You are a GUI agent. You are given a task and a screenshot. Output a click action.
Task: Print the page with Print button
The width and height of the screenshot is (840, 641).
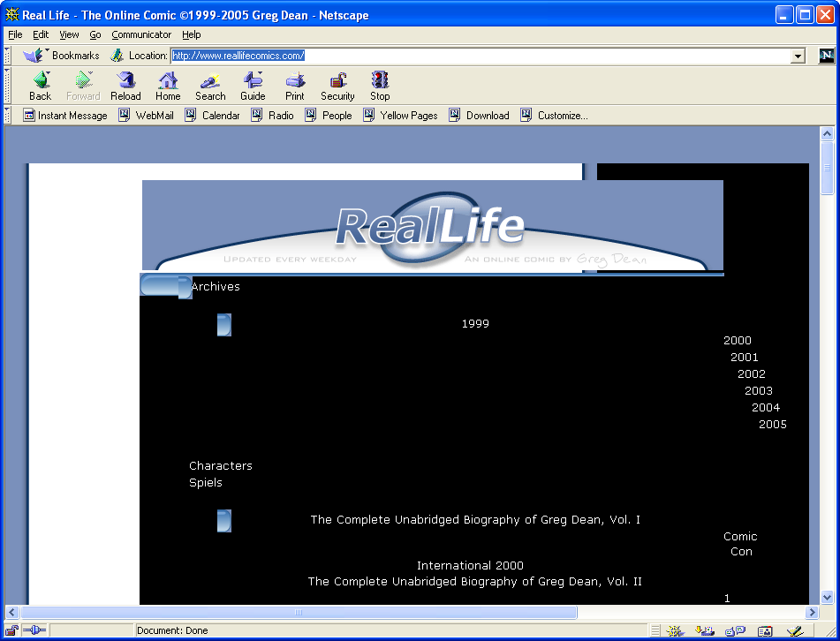click(295, 87)
